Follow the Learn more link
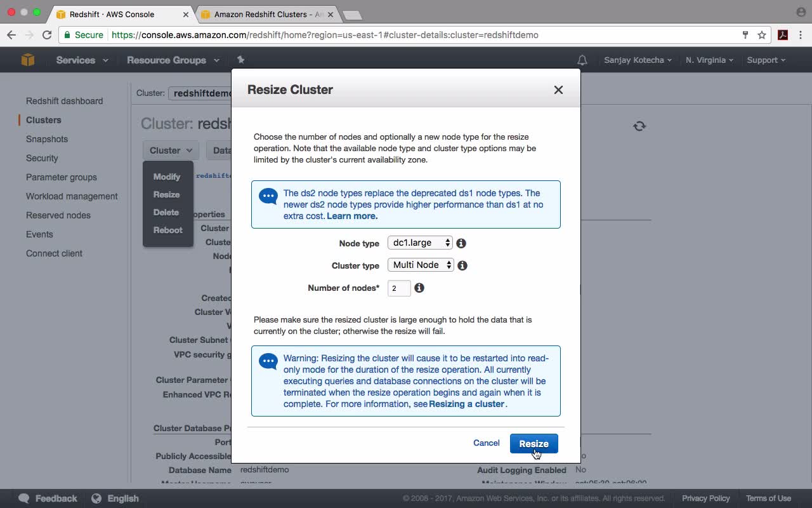 click(352, 216)
